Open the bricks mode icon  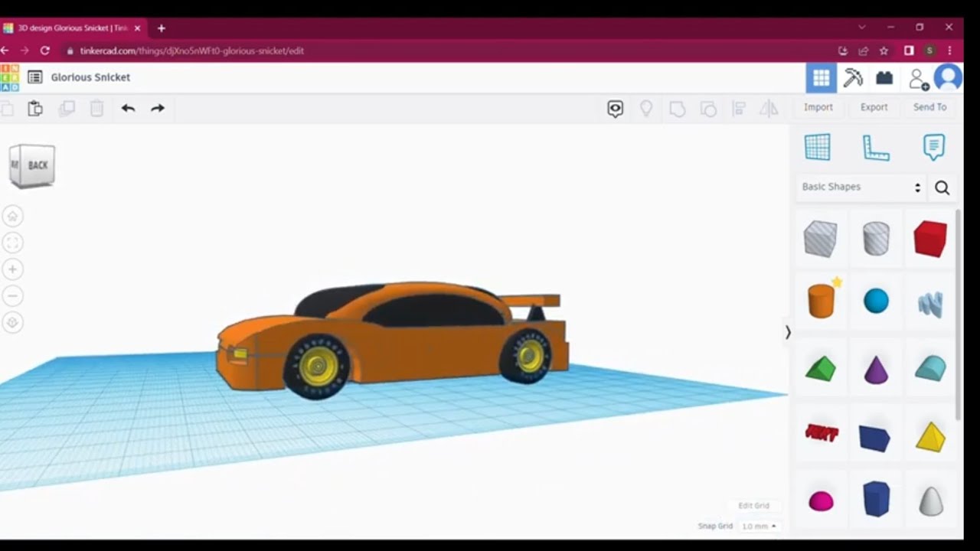click(885, 77)
